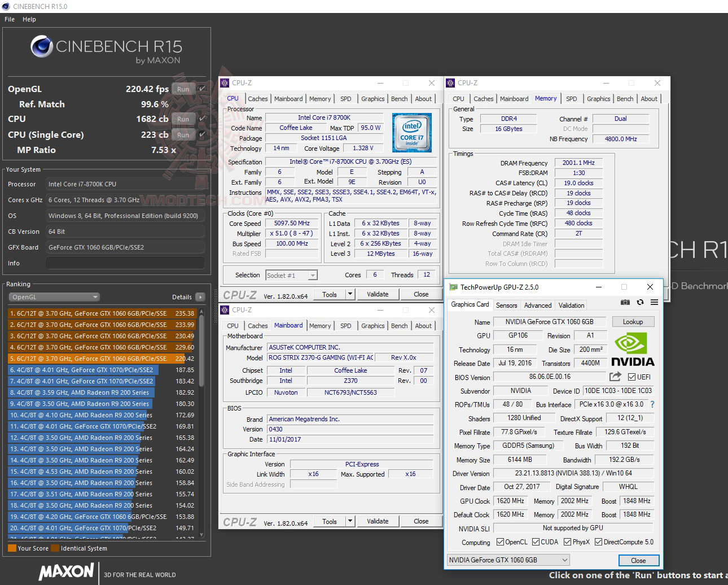The width and height of the screenshot is (728, 585).
Task: Toggle the UEFI checkbox in GPU-Z
Action: click(633, 377)
